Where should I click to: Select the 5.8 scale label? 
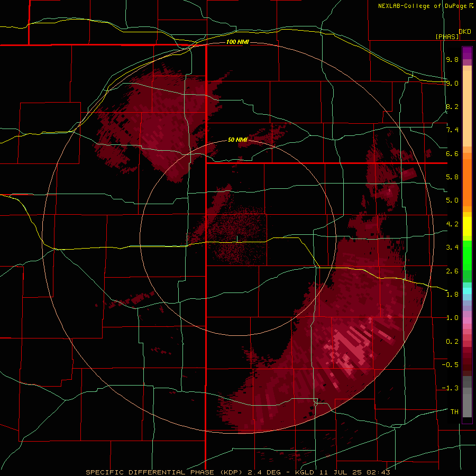tap(452, 177)
